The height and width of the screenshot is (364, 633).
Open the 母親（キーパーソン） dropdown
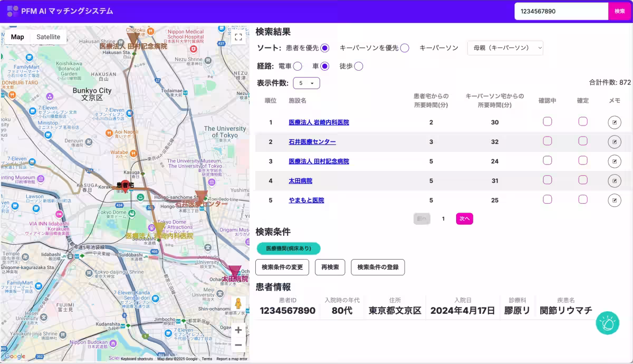(505, 47)
